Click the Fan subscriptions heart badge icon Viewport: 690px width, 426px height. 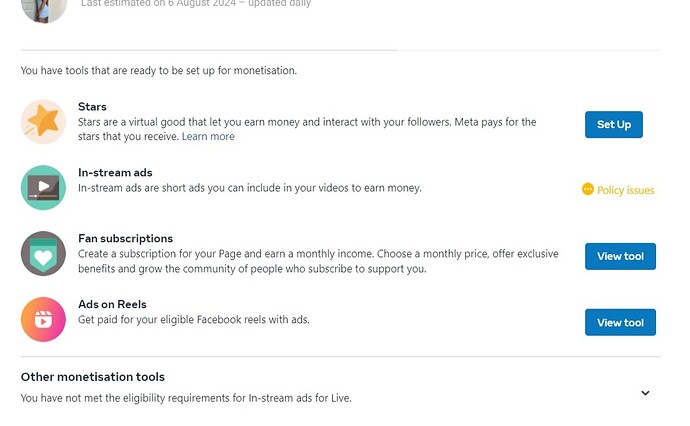click(43, 253)
